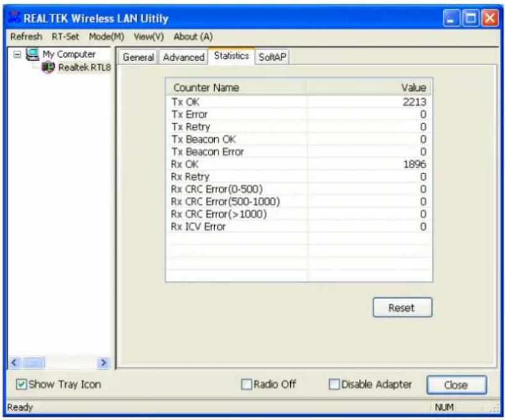Check the Disable Adapter checkbox
The image size is (505, 420).
point(334,384)
